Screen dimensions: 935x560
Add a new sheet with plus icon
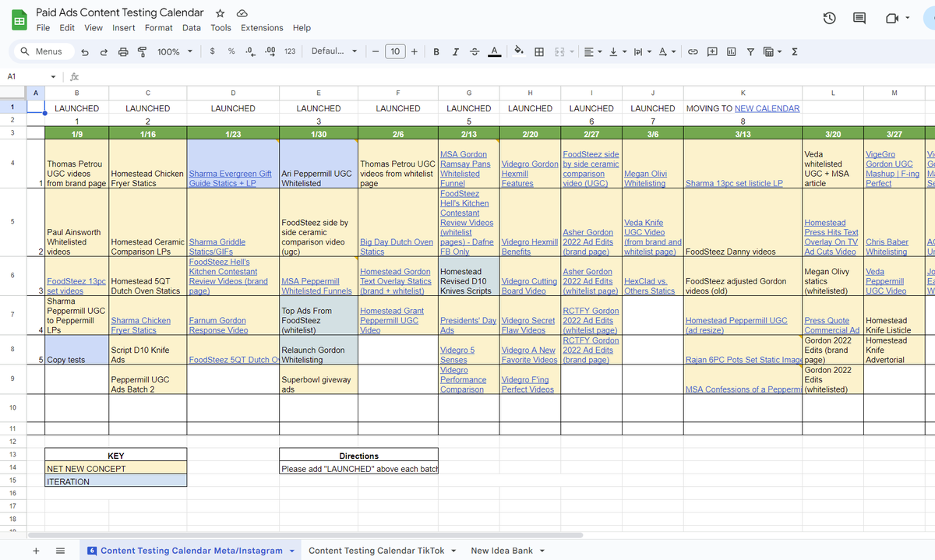coord(36,551)
